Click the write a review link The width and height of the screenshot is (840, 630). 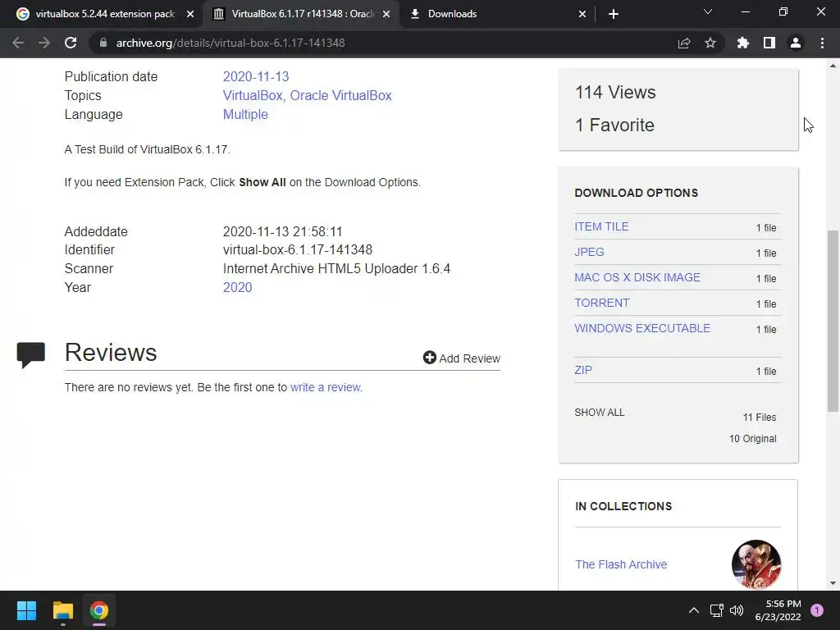326,387
